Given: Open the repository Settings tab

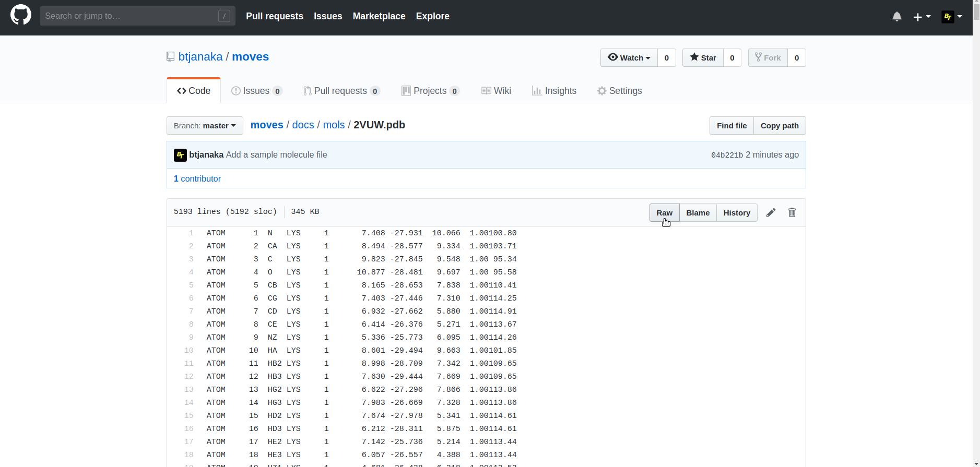Looking at the screenshot, I should coord(620,91).
